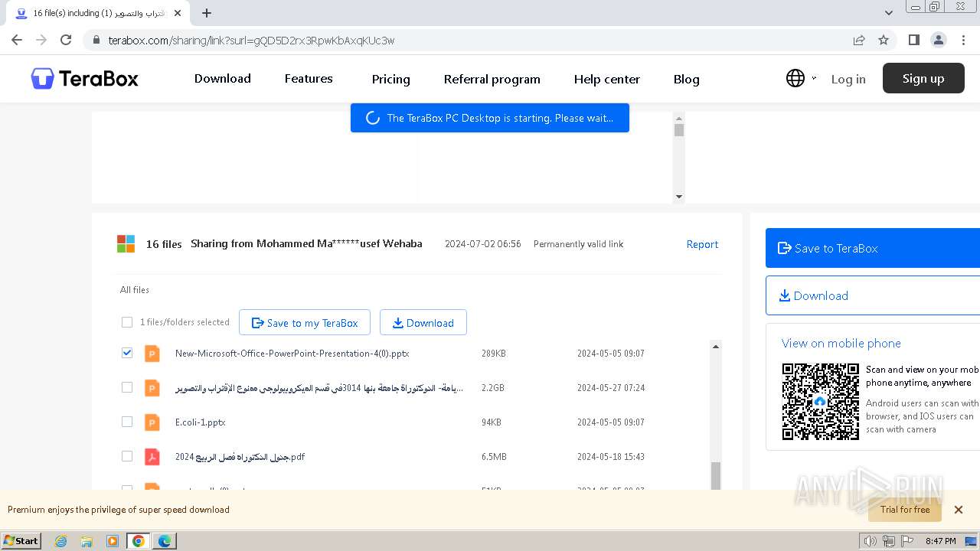This screenshot has width=980, height=551.
Task: Open the Blog page
Action: [x=687, y=79]
